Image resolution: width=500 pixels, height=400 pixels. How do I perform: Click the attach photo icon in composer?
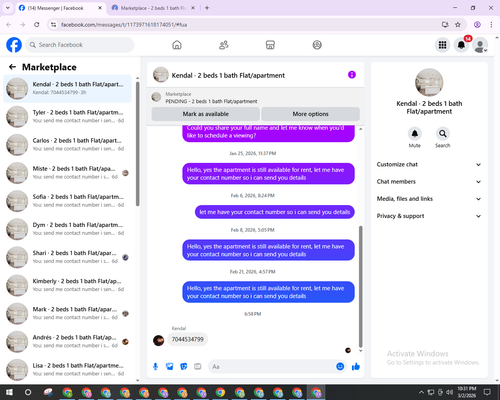click(x=170, y=367)
